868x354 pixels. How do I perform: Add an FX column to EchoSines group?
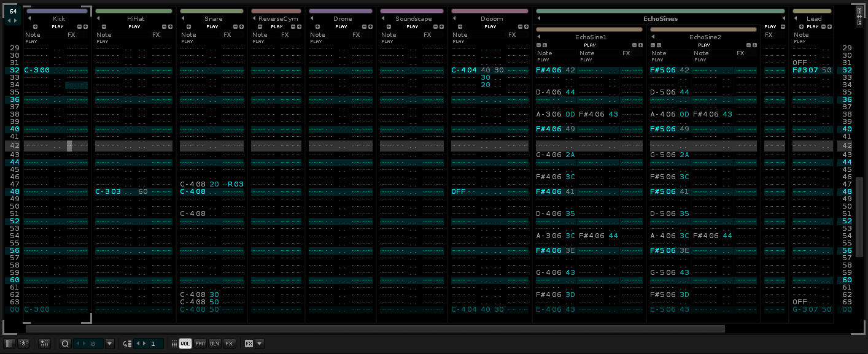click(783, 27)
